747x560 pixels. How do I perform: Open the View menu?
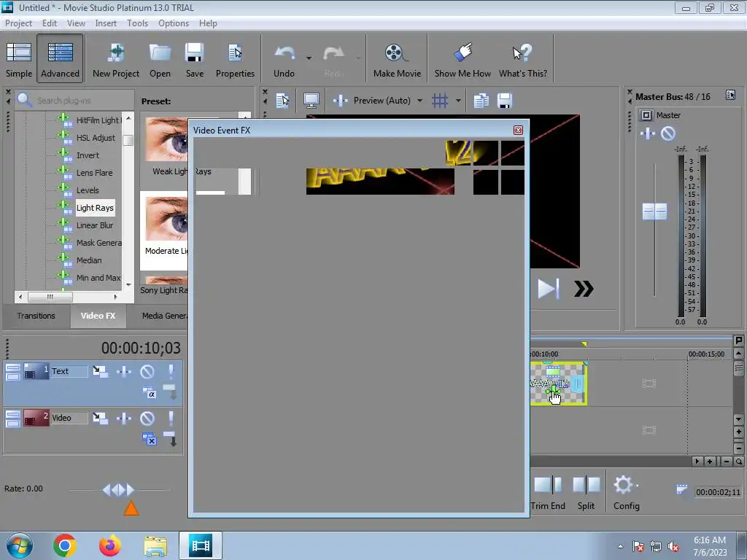76,23
